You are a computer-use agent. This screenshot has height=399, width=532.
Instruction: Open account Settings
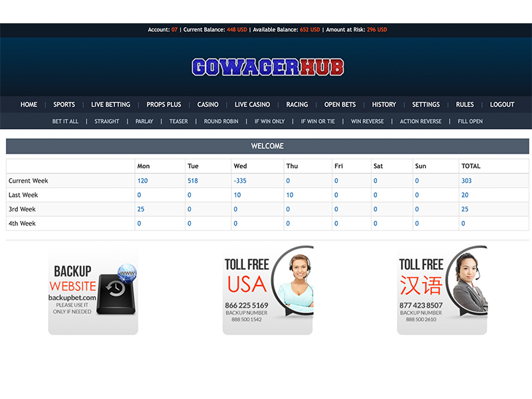426,104
